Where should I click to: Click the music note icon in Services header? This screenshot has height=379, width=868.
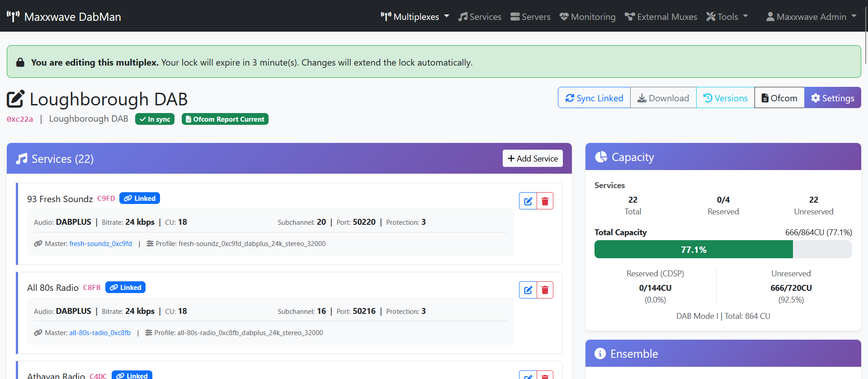point(21,159)
